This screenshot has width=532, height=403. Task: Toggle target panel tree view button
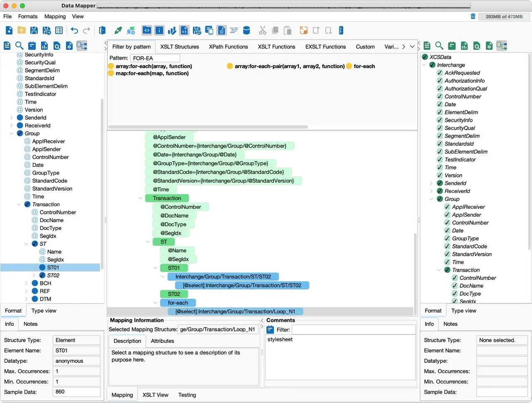(502, 46)
